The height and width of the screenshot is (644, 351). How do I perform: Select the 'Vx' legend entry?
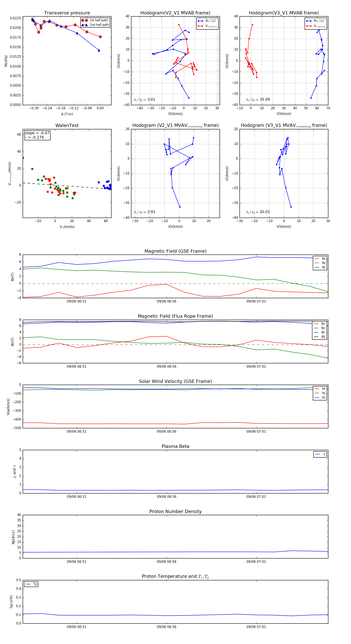click(320, 389)
